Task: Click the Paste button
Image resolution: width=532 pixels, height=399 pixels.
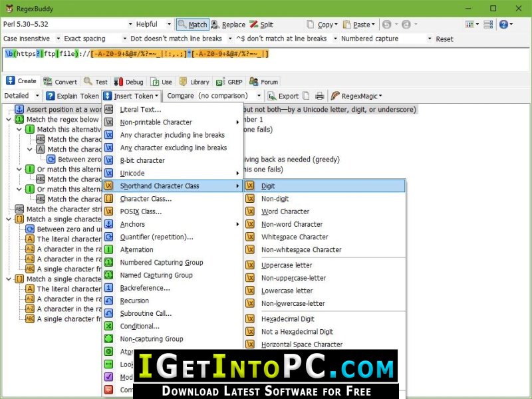Action: click(359, 25)
